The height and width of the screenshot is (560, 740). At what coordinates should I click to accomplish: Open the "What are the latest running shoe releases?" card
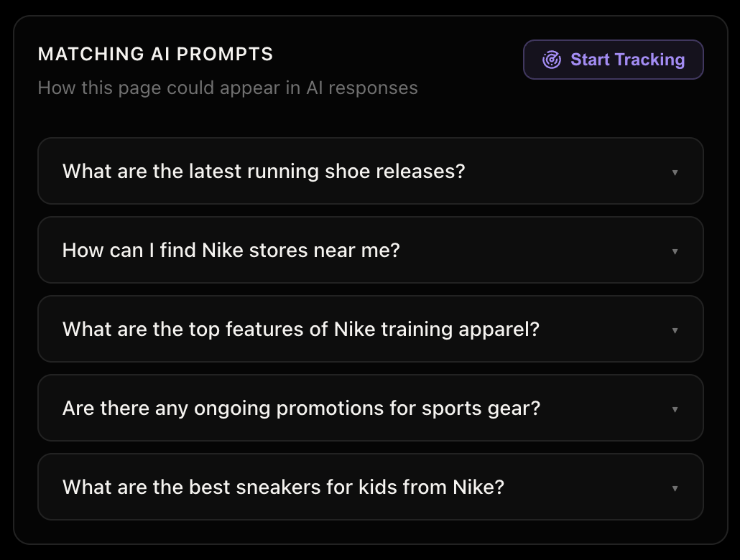click(370, 171)
